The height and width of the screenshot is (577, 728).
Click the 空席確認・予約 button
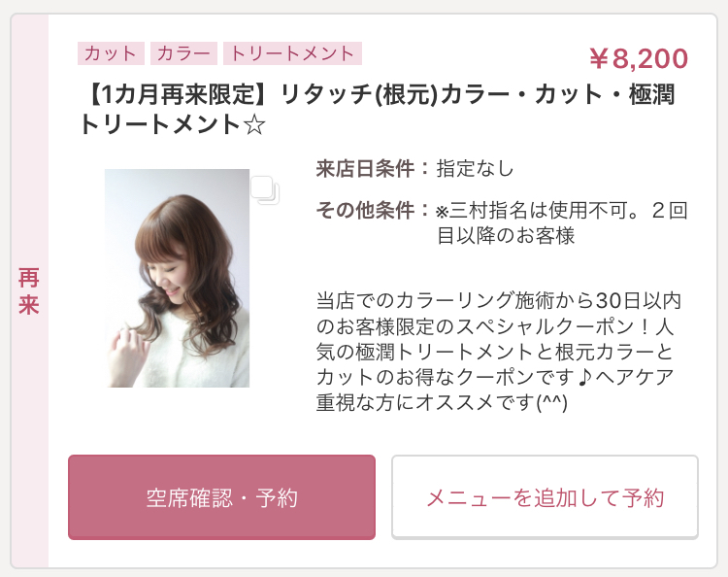click(221, 497)
